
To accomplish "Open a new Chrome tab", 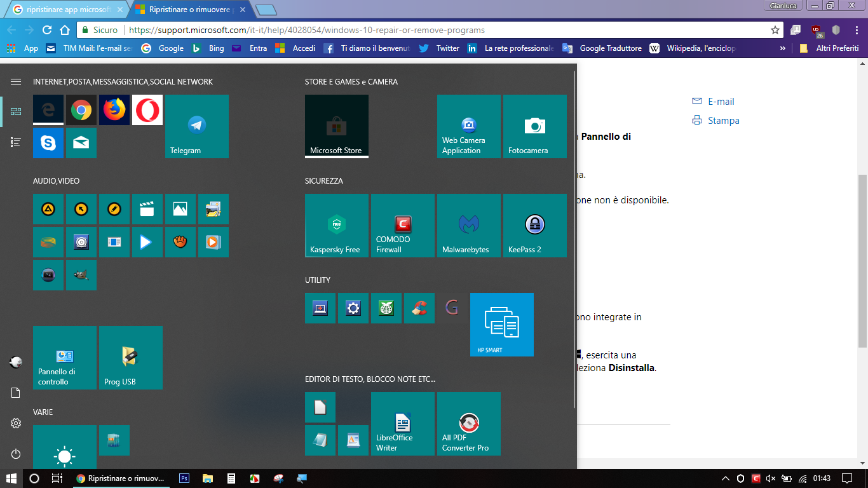I will click(266, 10).
